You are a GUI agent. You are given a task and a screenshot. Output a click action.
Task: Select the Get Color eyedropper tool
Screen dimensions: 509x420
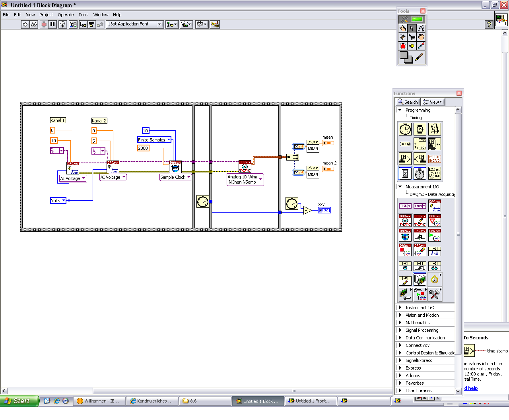421,46
